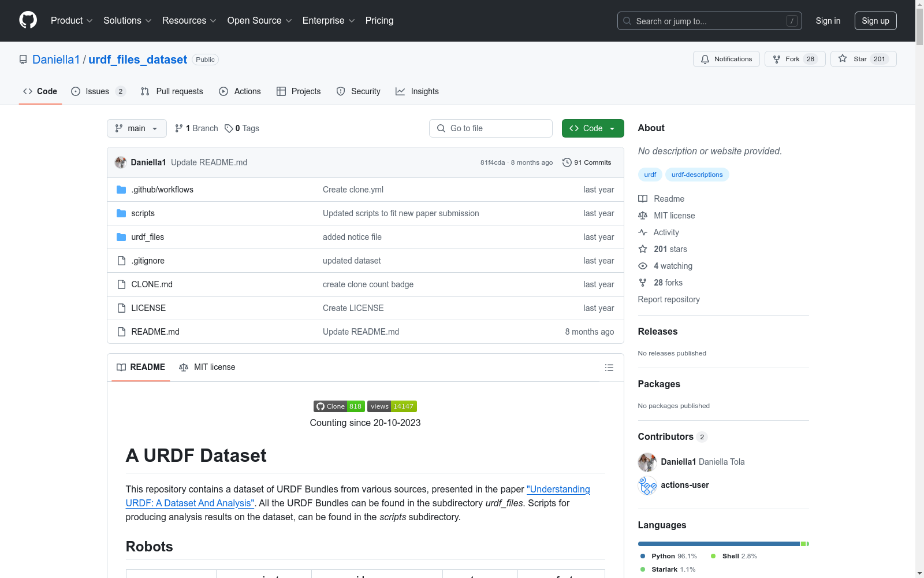Viewport: 924px width, 578px height.
Task: Click the scales icon beside MIT license in About
Action: [643, 216]
